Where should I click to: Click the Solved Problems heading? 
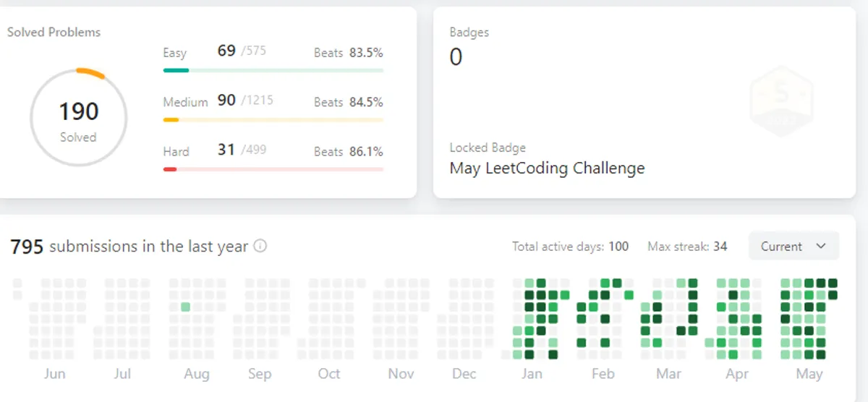click(54, 33)
